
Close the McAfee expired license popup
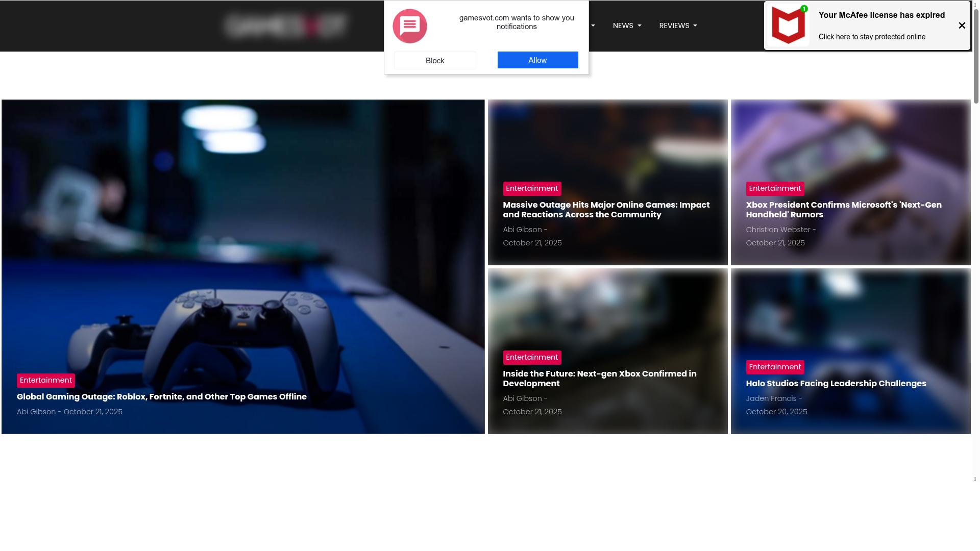tap(962, 26)
